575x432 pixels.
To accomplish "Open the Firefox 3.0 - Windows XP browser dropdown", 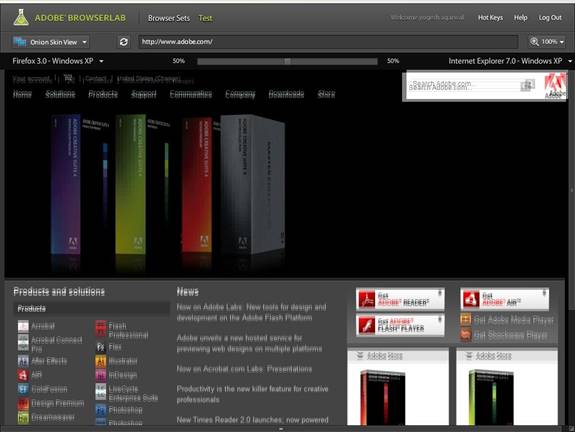I will (58, 61).
